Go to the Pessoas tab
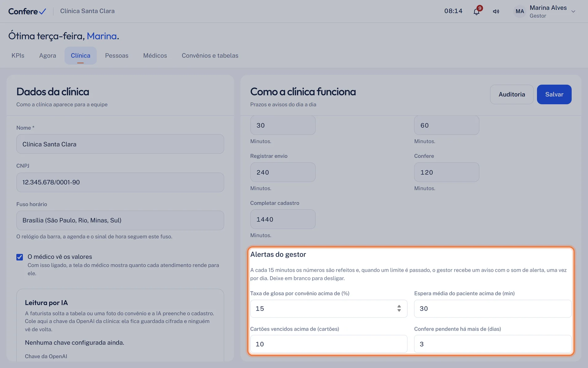 coord(117,56)
